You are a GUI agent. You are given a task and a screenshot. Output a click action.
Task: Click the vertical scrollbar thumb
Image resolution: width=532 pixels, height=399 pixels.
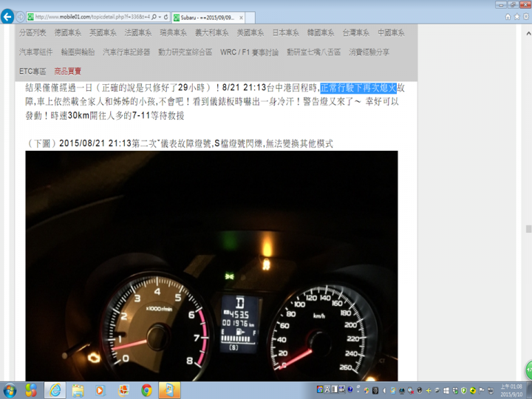pyautogui.click(x=528, y=229)
